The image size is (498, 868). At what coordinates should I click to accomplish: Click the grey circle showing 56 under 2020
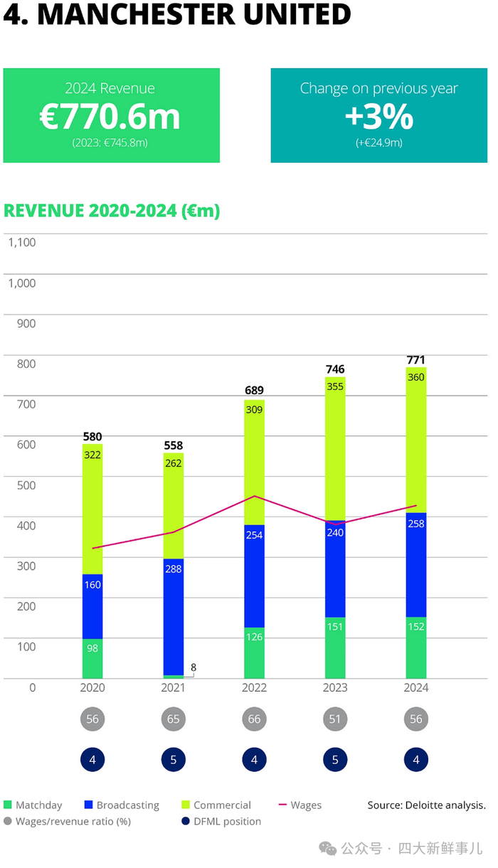pyautogui.click(x=92, y=719)
